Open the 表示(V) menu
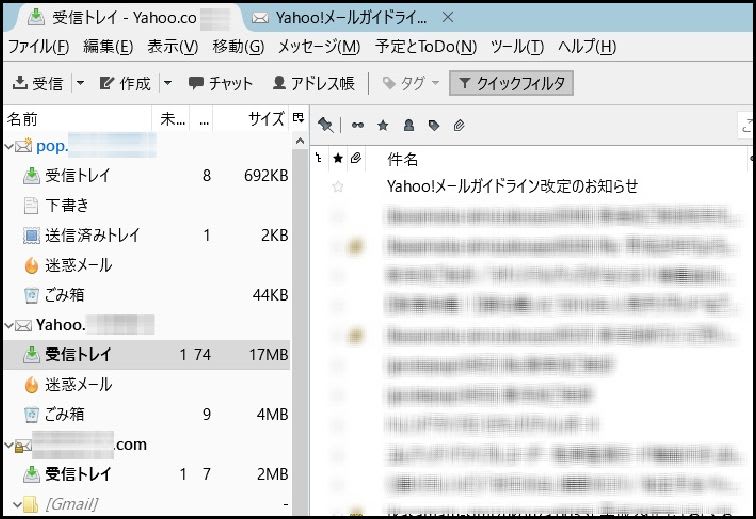 (x=173, y=46)
